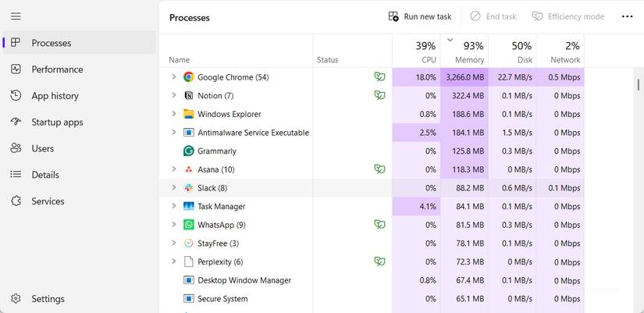Click the Efficiency mode button

point(568,16)
